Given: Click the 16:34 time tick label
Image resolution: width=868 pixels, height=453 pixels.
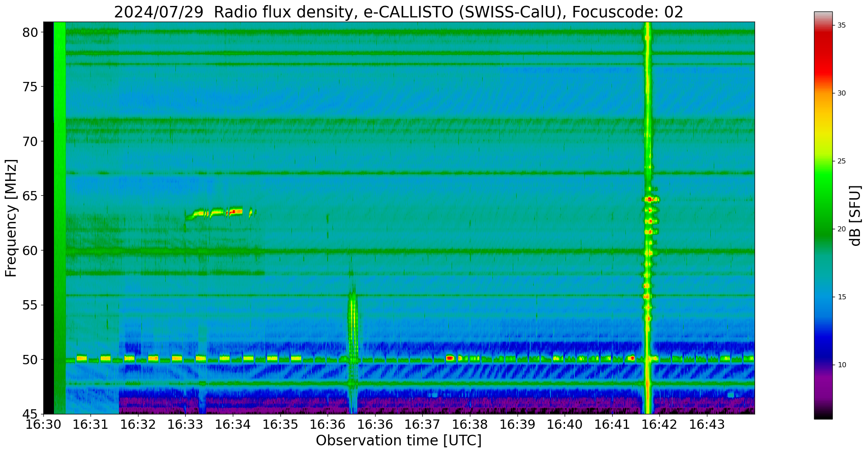Looking at the screenshot, I should [232, 425].
